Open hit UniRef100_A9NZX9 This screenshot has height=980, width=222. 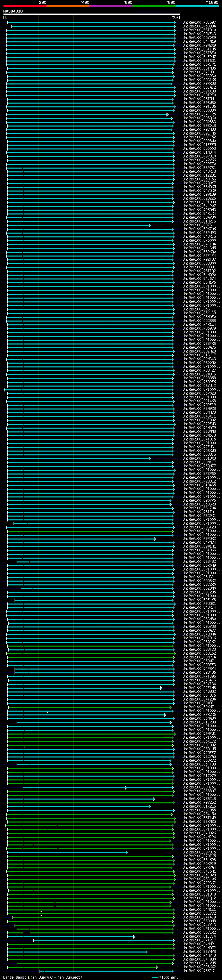[x=199, y=45]
